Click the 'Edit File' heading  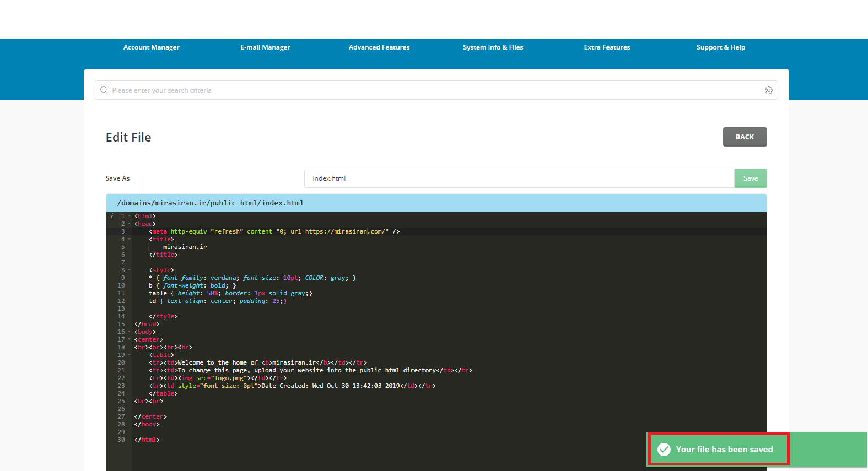click(128, 137)
